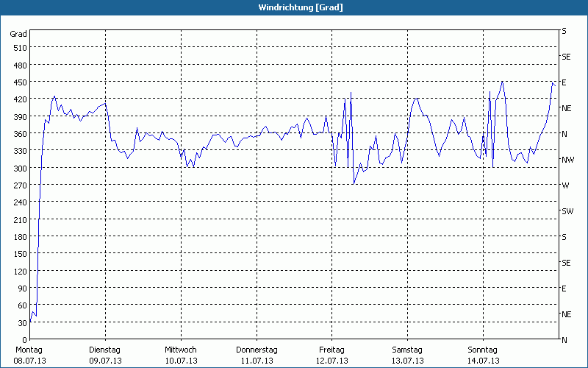Click the date 08.07.13
Screen dimensions: 588x368
pos(29,361)
